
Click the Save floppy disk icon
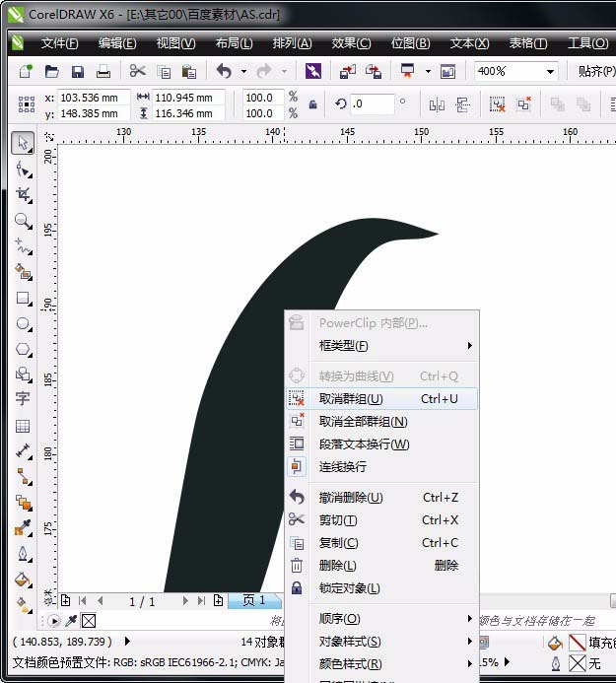click(x=78, y=72)
